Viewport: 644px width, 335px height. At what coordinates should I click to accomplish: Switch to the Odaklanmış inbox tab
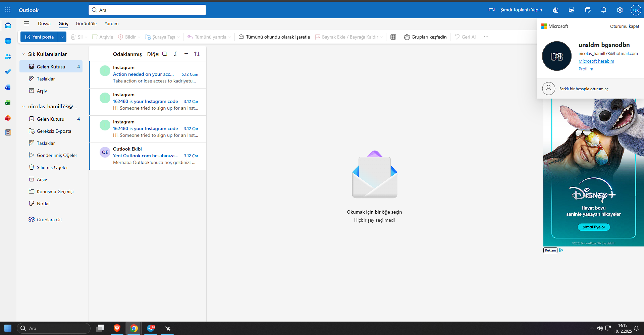(x=127, y=54)
